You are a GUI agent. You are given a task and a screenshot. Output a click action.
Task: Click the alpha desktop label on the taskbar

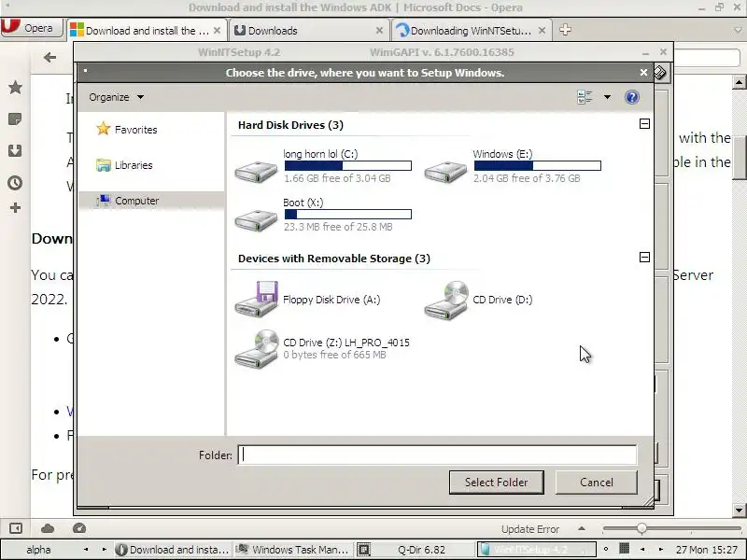[x=38, y=550]
